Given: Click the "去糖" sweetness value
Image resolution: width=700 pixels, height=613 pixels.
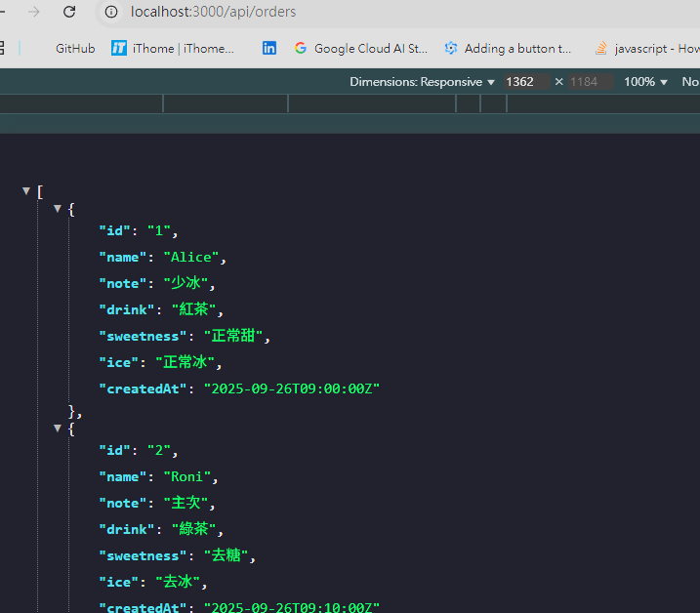Looking at the screenshot, I should pos(226,555).
